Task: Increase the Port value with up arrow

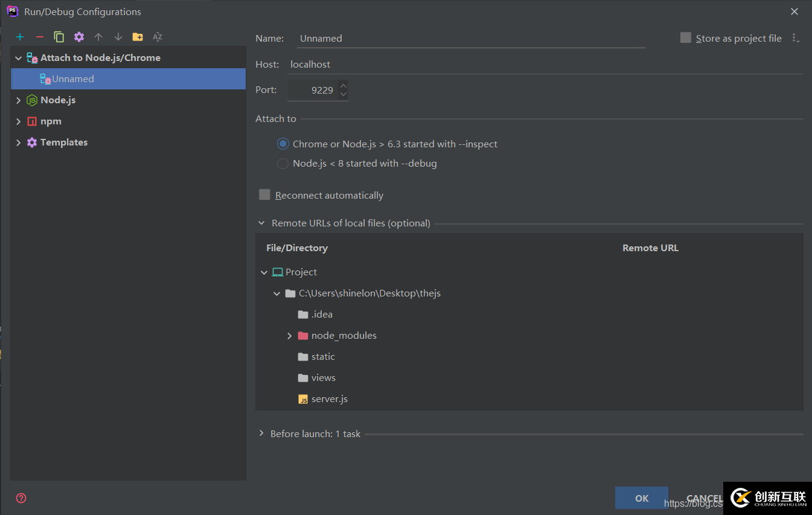Action: click(344, 85)
